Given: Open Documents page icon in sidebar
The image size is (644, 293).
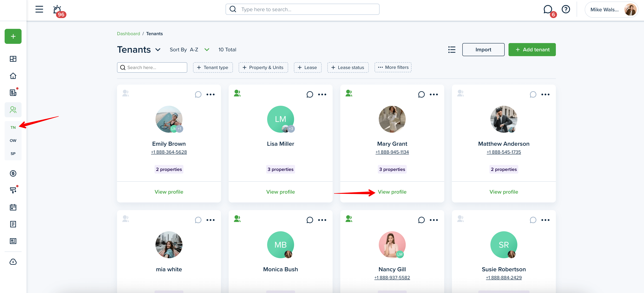Looking at the screenshot, I should (13, 224).
